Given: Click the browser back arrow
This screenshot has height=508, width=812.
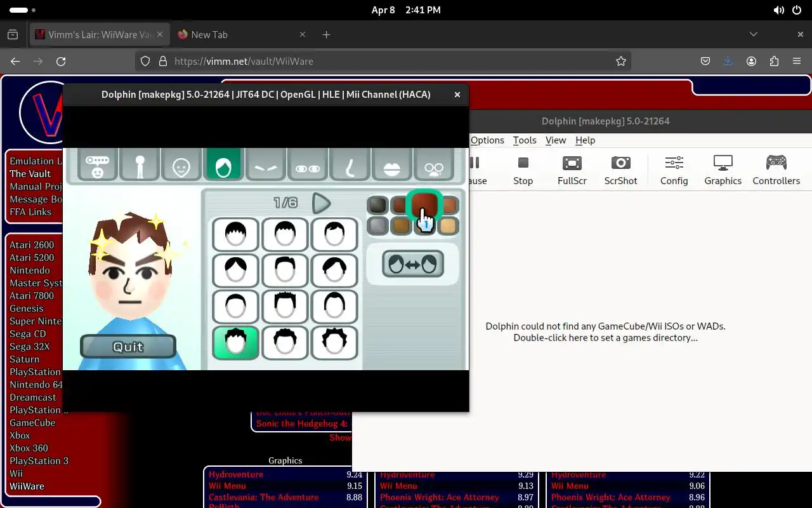Looking at the screenshot, I should pyautogui.click(x=15, y=61).
